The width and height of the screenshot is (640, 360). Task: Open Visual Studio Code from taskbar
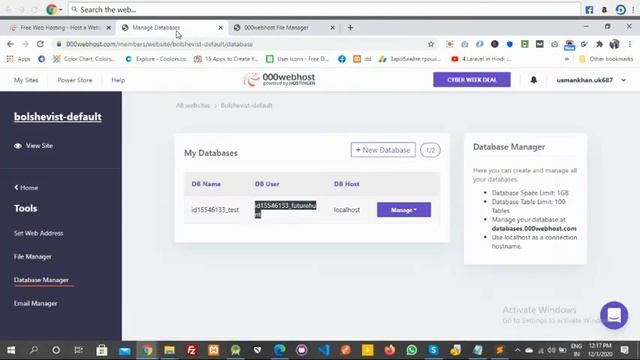(x=324, y=350)
